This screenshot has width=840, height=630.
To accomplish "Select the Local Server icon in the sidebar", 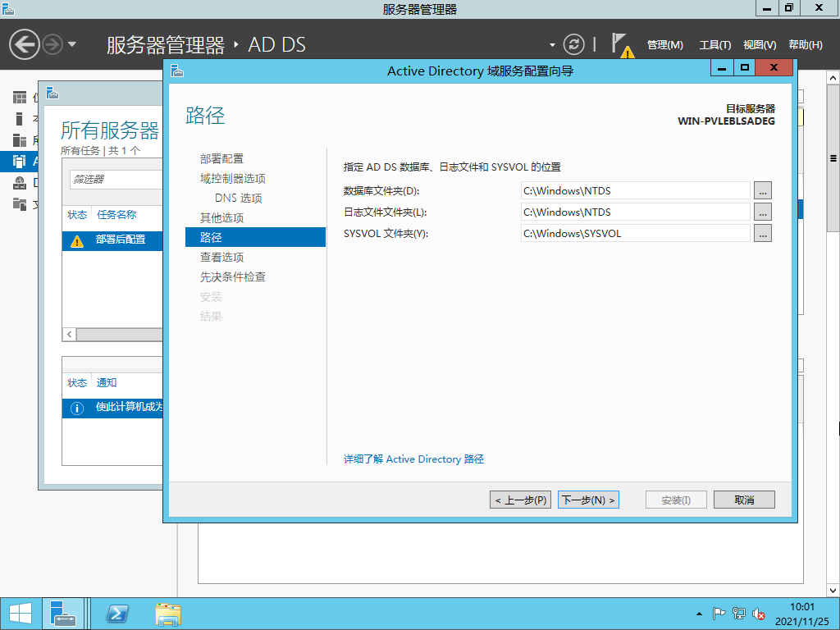I will (x=20, y=118).
